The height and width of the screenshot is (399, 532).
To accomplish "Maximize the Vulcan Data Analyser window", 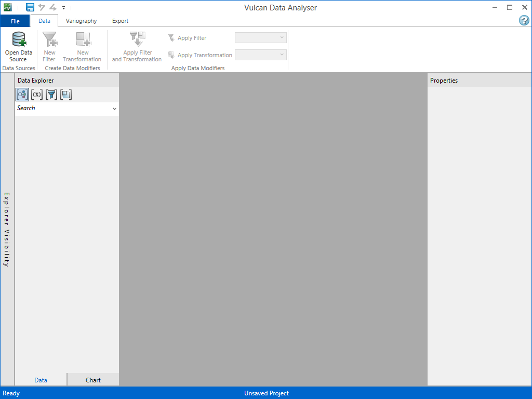I will click(x=510, y=7).
